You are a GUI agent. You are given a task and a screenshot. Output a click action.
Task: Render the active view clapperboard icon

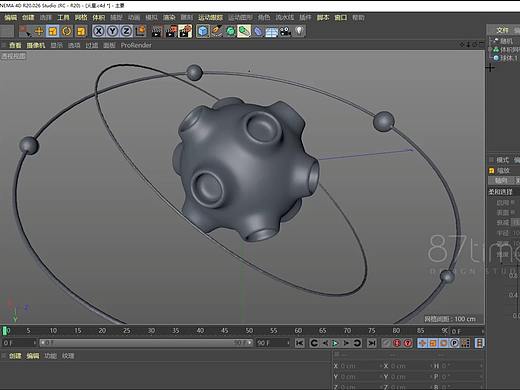pyautogui.click(x=156, y=31)
